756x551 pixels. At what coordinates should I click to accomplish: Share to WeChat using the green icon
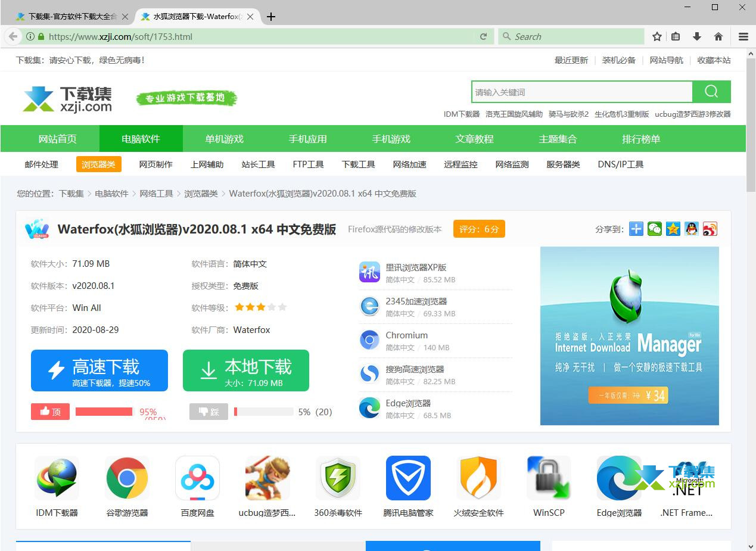click(x=655, y=229)
